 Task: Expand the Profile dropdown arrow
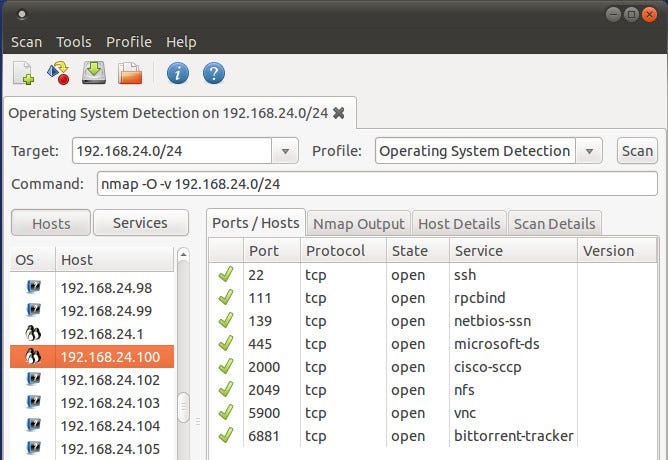click(x=589, y=151)
